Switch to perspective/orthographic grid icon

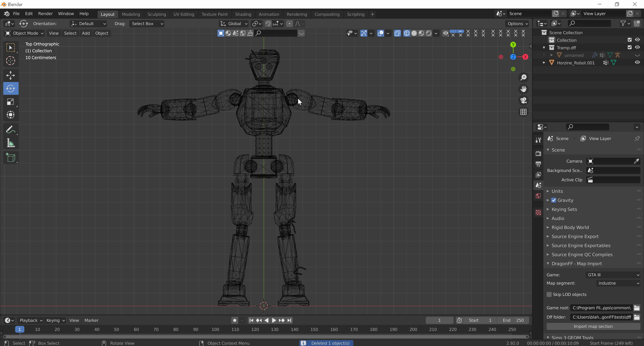click(x=524, y=112)
